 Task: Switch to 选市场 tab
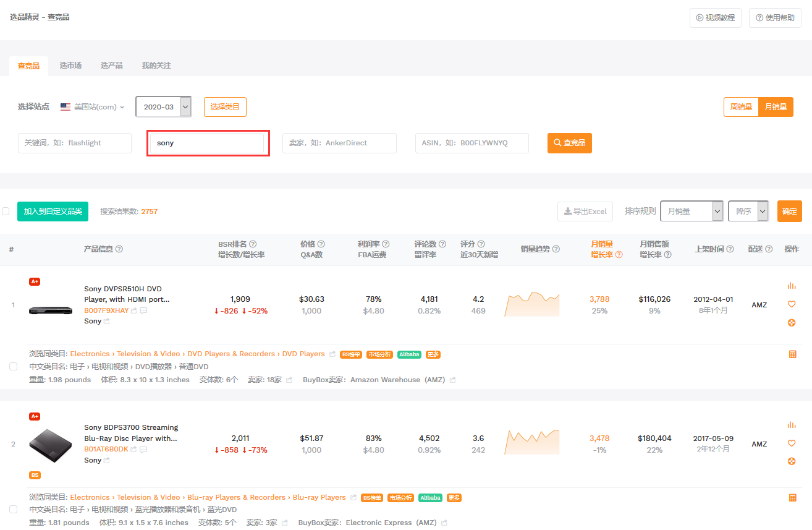(x=70, y=66)
